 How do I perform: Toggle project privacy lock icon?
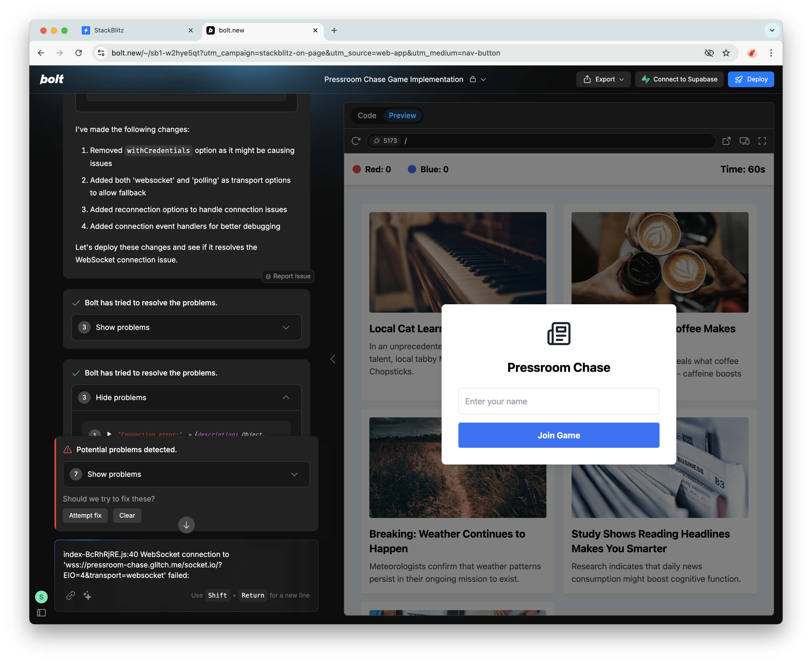click(473, 79)
